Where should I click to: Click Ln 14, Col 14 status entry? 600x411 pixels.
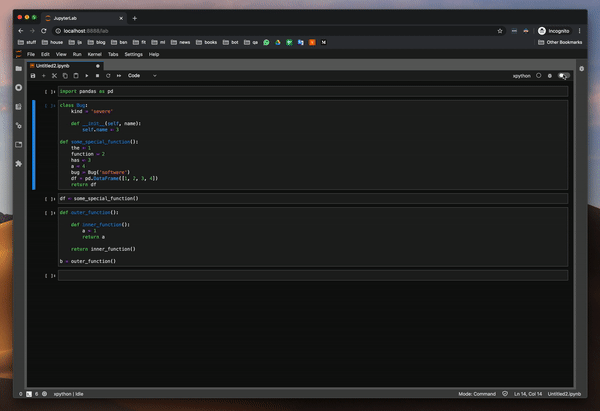click(x=528, y=394)
